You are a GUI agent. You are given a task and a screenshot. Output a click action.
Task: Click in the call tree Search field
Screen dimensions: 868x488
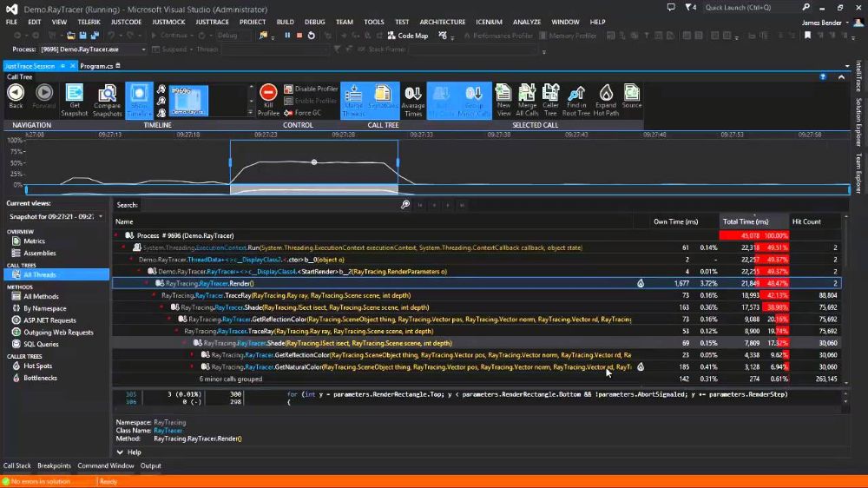click(268, 205)
